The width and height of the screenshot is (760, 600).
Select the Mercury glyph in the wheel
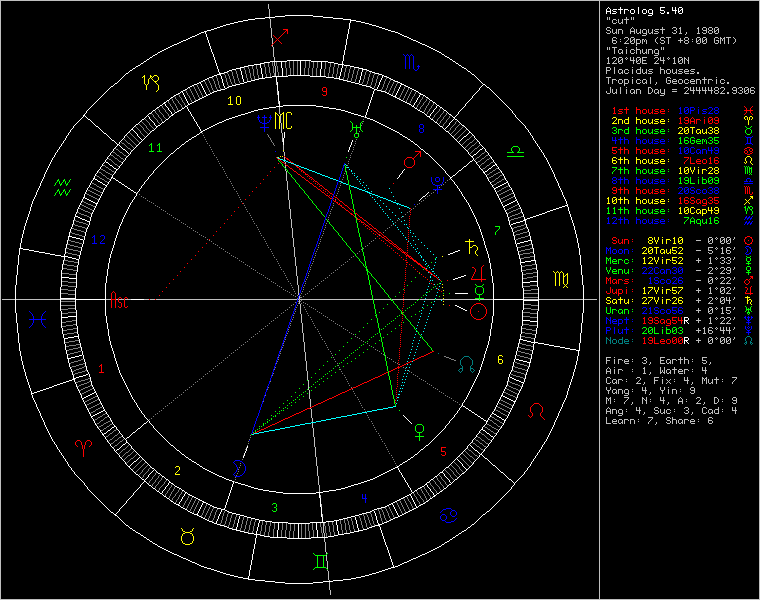coord(479,292)
